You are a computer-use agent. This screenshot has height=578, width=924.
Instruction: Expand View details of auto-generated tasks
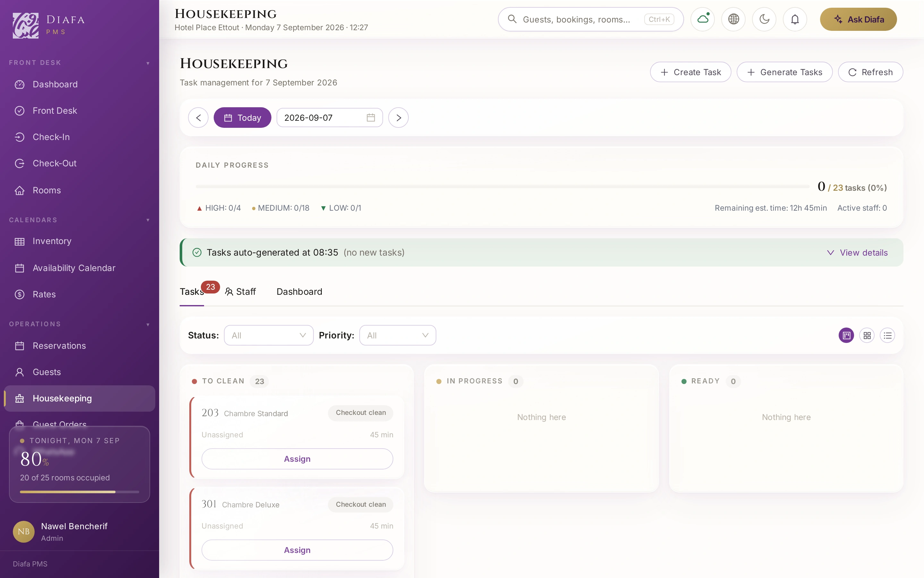click(x=857, y=253)
